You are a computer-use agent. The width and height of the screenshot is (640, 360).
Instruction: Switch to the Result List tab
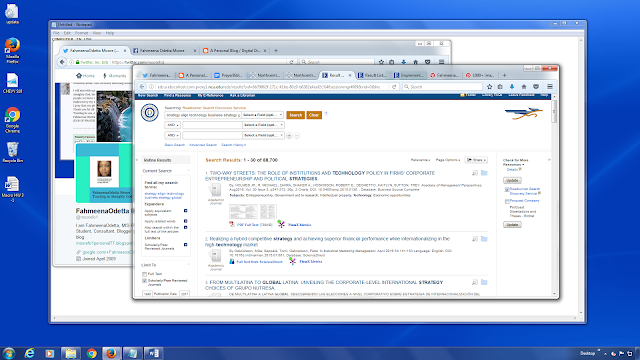coord(371,75)
